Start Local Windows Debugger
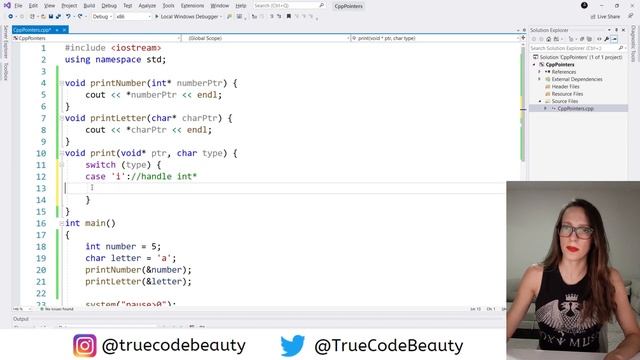This screenshot has height=360, width=640. pyautogui.click(x=187, y=16)
